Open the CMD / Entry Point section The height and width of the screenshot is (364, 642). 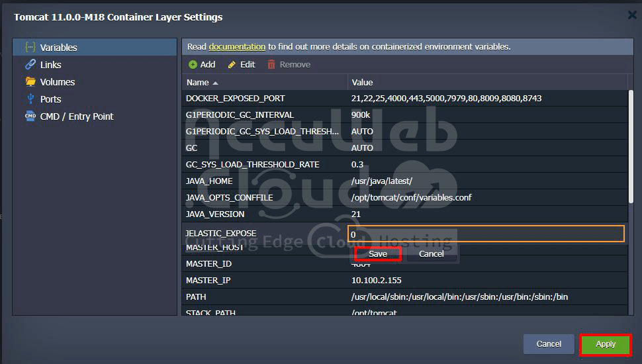[95, 116]
